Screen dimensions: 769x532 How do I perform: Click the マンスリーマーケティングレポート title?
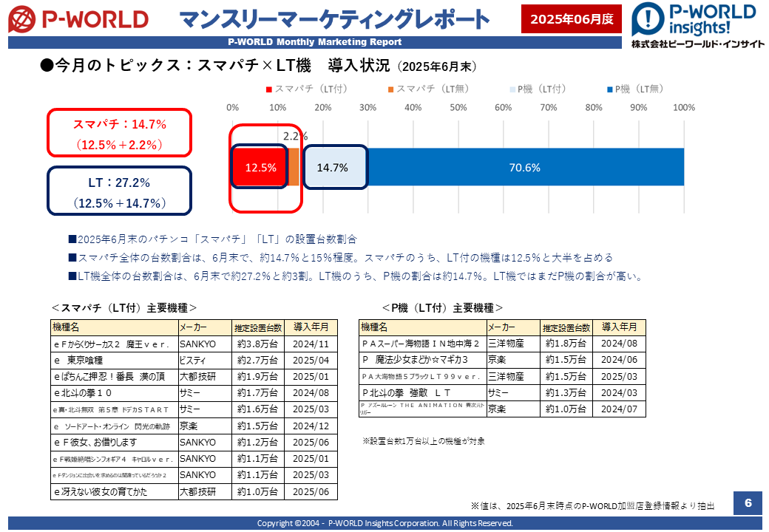click(x=334, y=20)
